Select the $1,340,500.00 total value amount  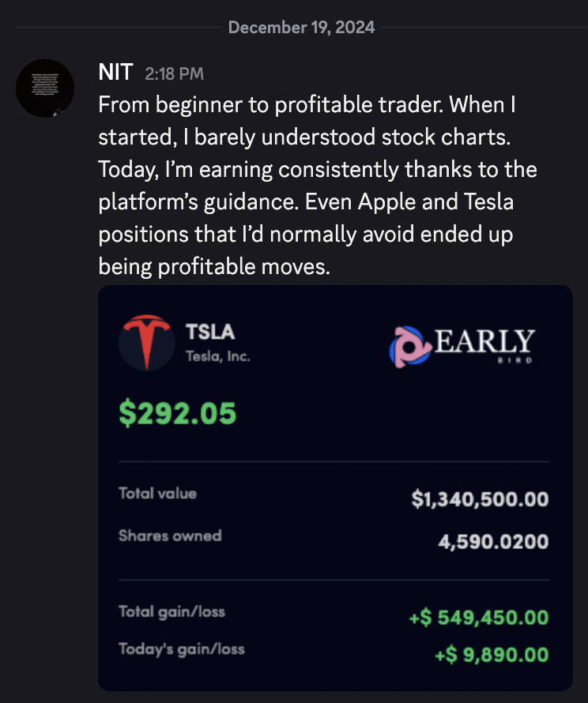pyautogui.click(x=480, y=499)
